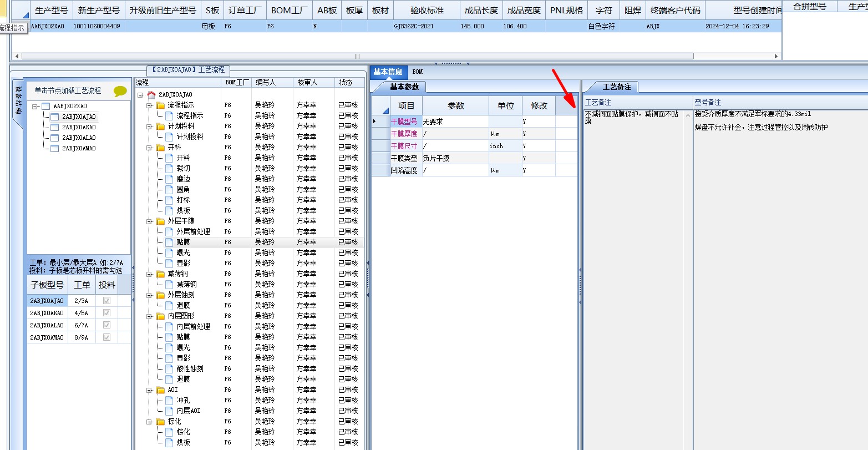Toggle 投料 checkbox for 2ABJXOAJAO
This screenshot has height=450, width=868.
point(107,301)
